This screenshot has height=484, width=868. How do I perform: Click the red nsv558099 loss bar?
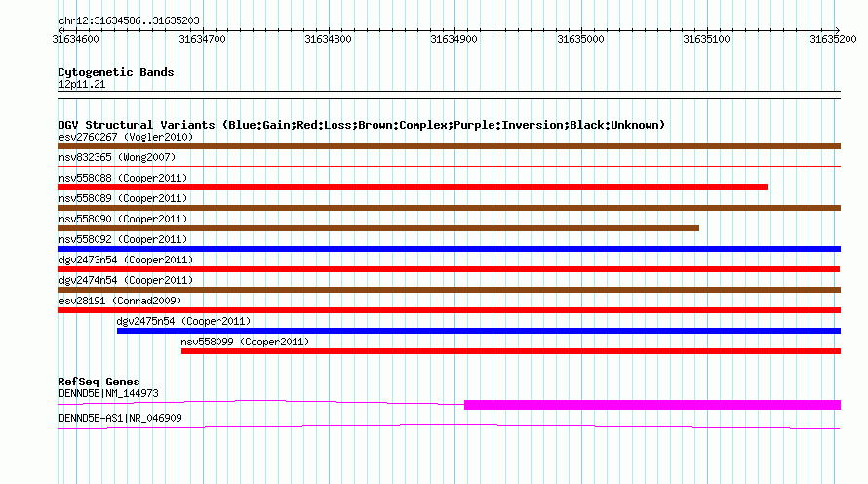pyautogui.click(x=511, y=351)
